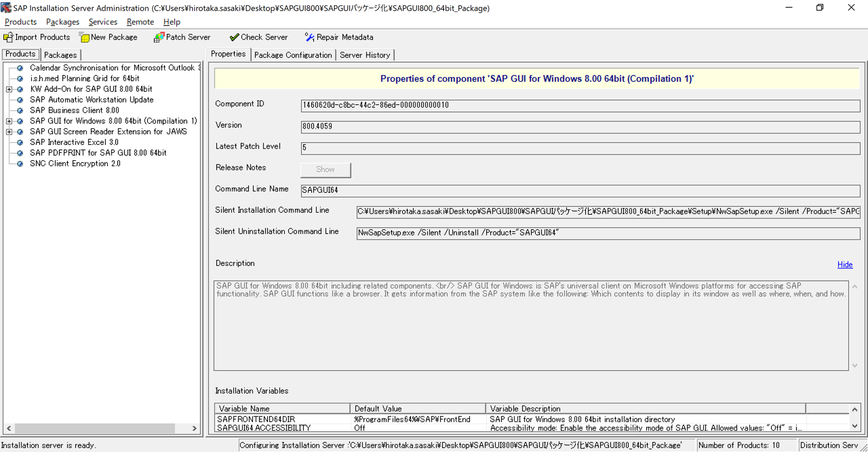This screenshot has height=452, width=868.
Task: Click the Repair Metadata button label
Action: coord(345,37)
